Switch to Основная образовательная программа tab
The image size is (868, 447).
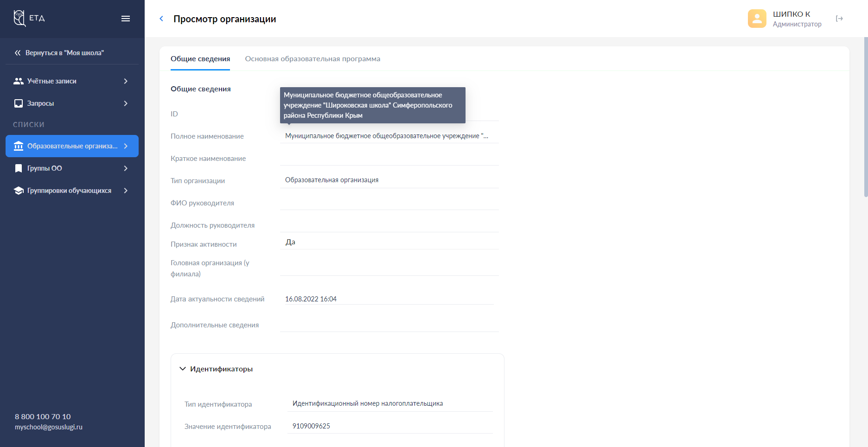coord(313,59)
